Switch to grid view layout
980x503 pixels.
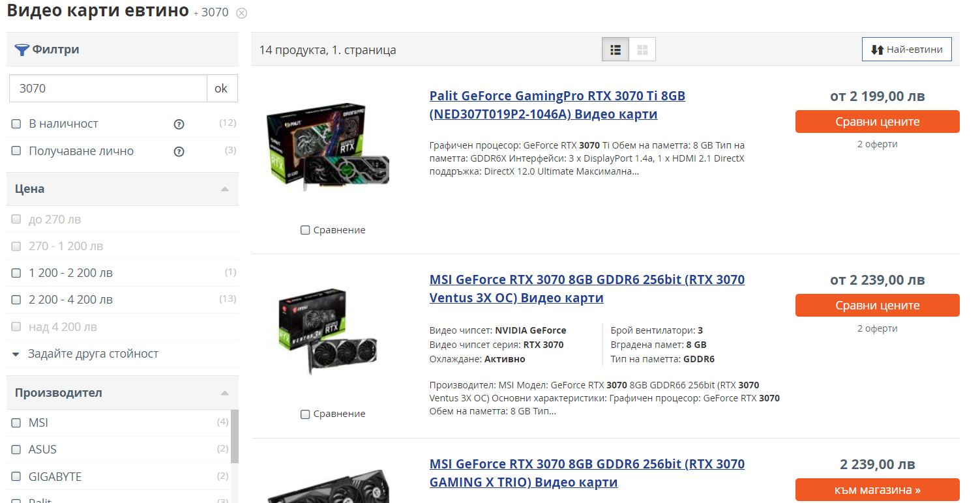(642, 50)
